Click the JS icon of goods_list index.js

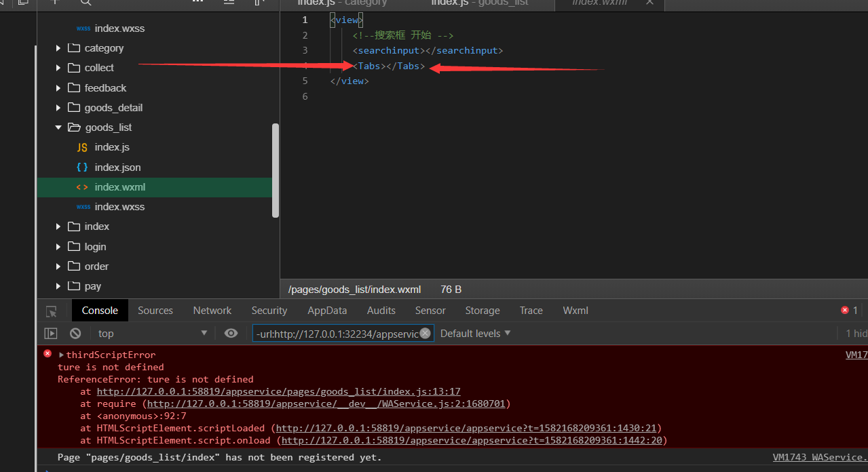click(x=82, y=147)
